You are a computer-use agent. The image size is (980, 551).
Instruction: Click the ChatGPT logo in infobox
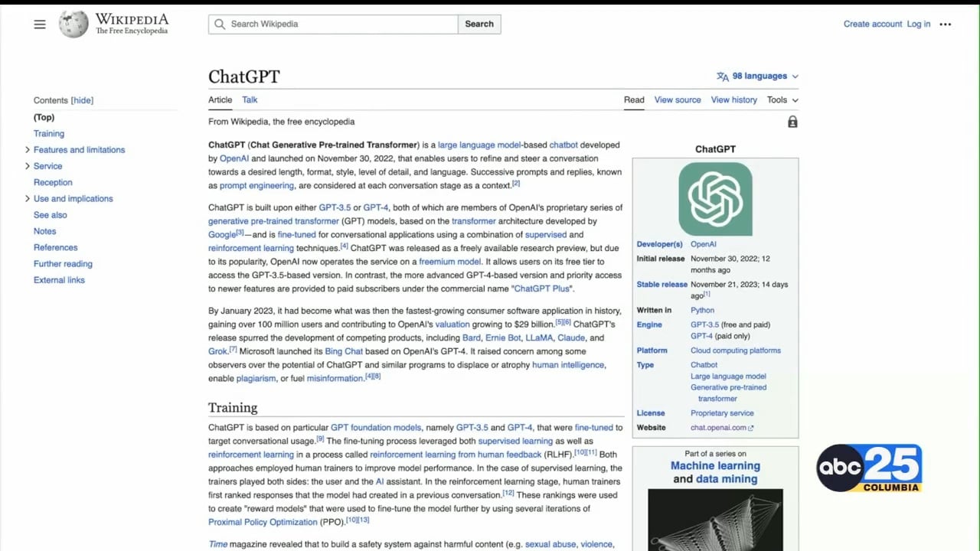(x=715, y=199)
